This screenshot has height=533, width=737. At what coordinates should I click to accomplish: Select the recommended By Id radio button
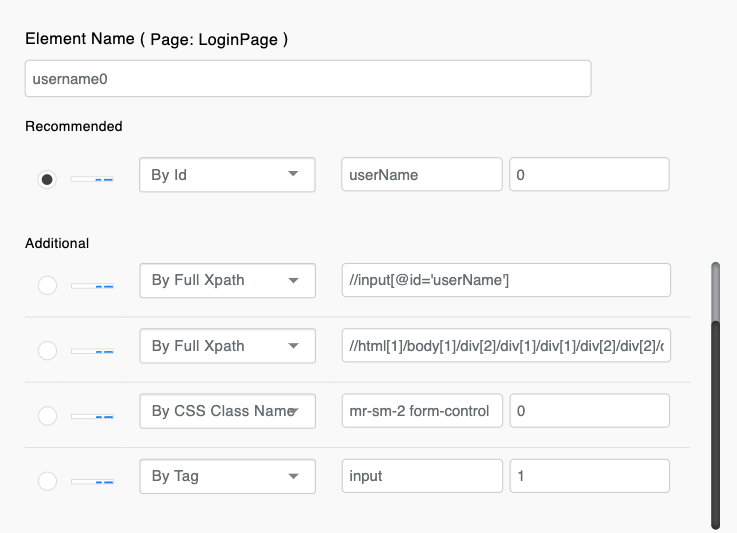point(47,179)
